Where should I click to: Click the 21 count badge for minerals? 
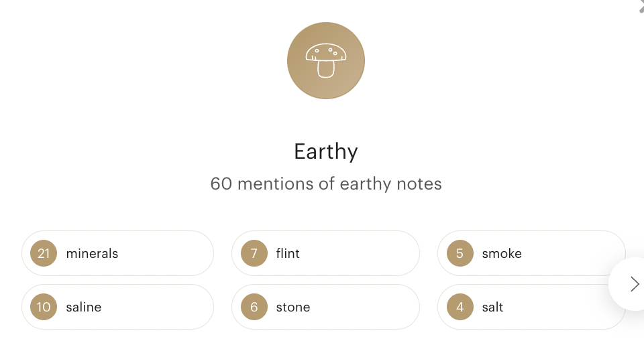[44, 253]
